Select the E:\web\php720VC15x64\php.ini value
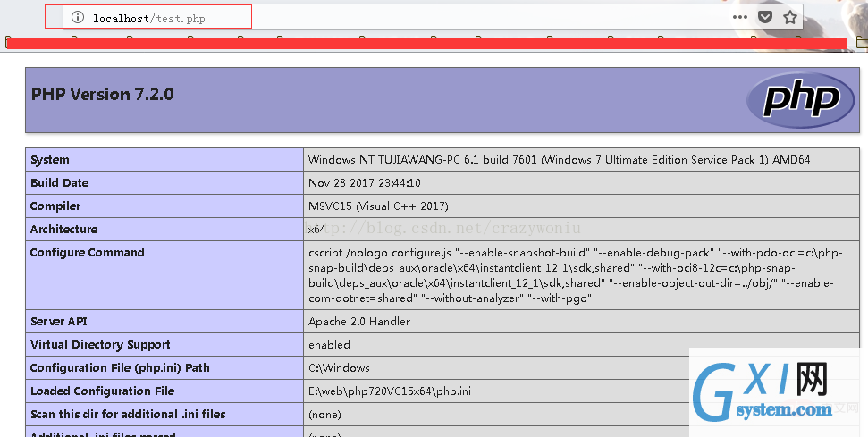The width and height of the screenshot is (868, 437). (390, 391)
